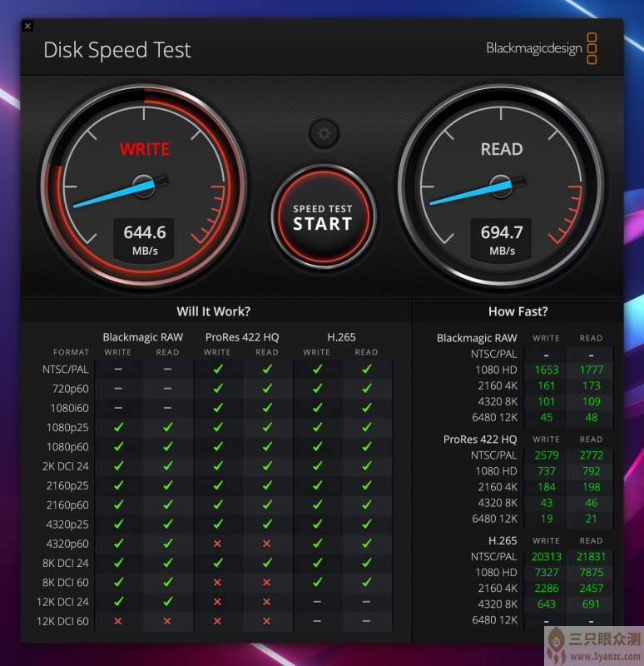Viewport: 644px width, 666px height.
Task: Click the dash for 12K DCI 24 H.265 write
Action: click(x=317, y=601)
